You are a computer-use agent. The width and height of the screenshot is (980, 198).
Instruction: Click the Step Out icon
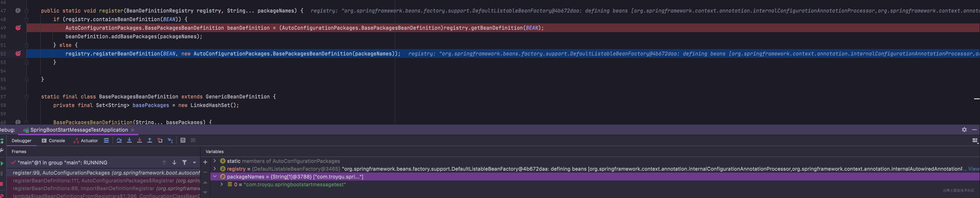(150, 141)
